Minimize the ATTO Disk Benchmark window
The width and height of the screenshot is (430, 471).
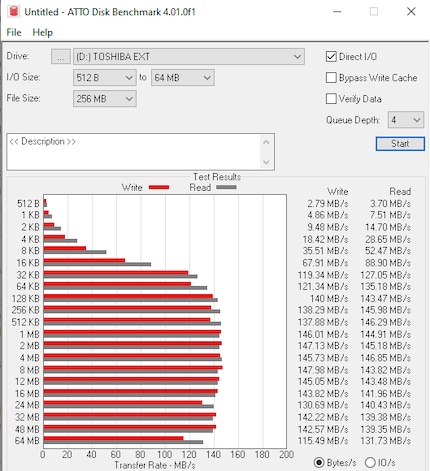(x=337, y=12)
